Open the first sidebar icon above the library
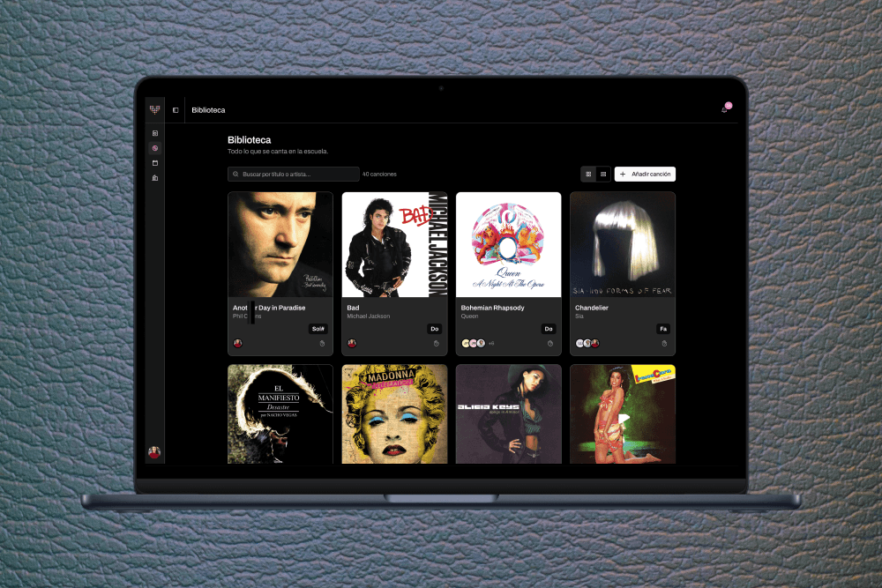Screen dimensions: 882x588 click(155, 133)
